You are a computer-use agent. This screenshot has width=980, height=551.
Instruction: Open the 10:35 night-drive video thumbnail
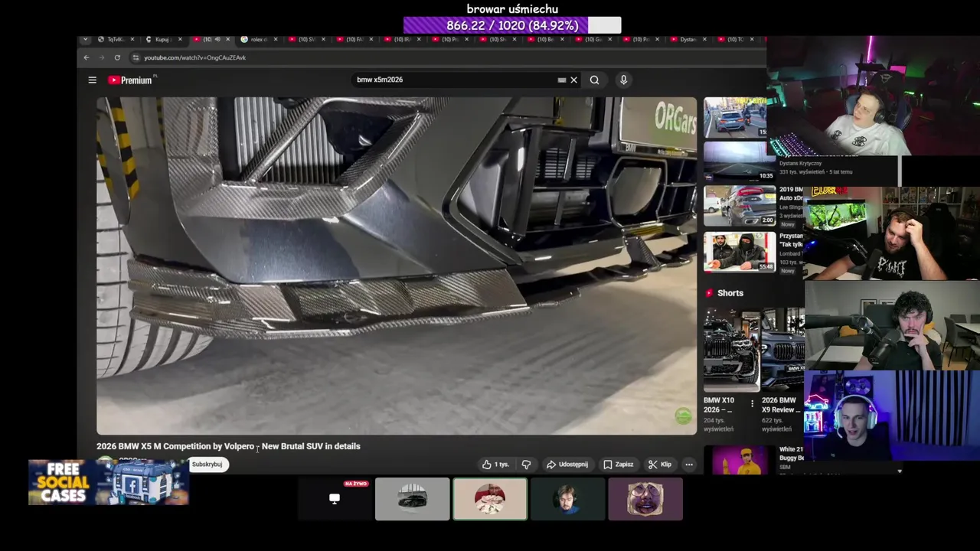740,161
